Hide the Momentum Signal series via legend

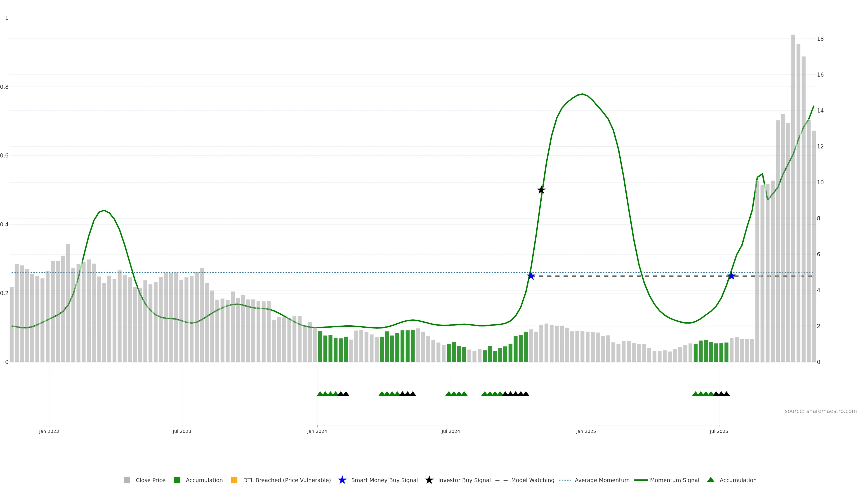[x=674, y=480]
